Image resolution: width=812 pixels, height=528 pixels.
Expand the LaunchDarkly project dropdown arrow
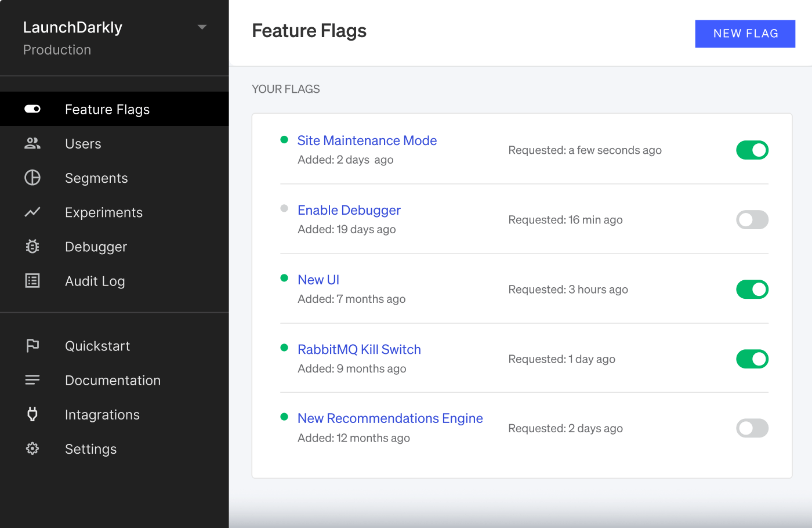[x=202, y=27]
